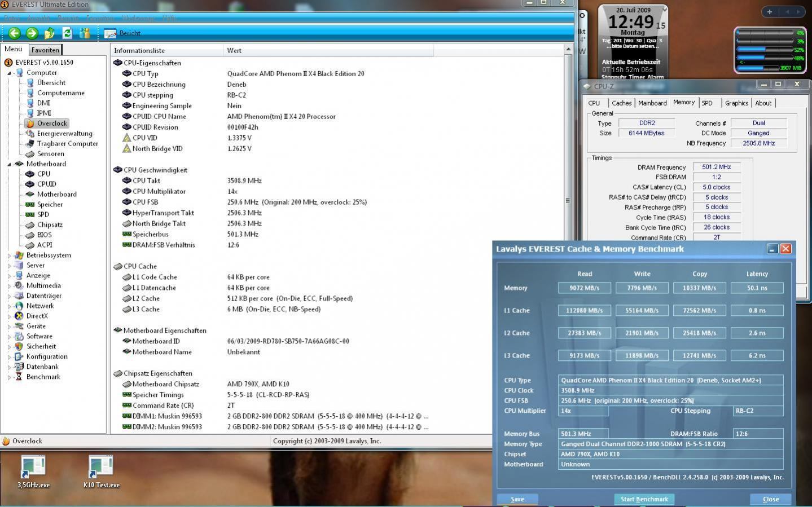Screen dimensions: 812x507
Task: Click scroll-up arrow of the information list
Action: pos(568,50)
